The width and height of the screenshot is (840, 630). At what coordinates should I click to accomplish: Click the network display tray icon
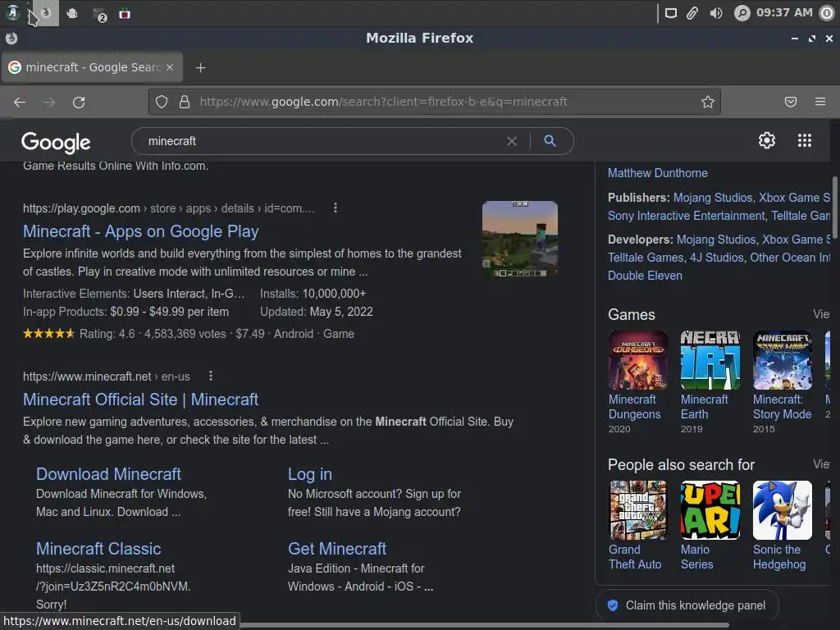[x=670, y=13]
